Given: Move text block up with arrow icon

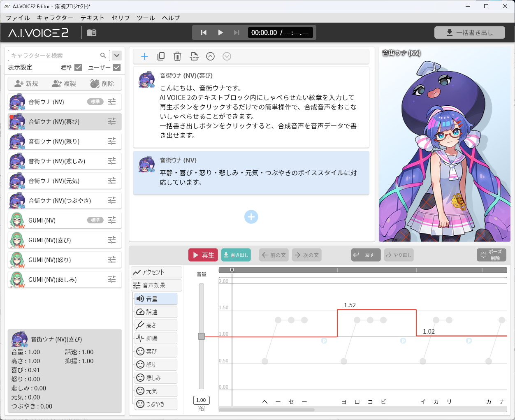Looking at the screenshot, I should (210, 56).
